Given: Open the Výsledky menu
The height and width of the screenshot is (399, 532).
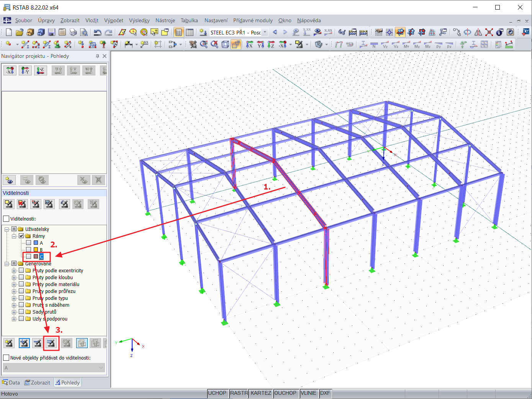Looking at the screenshot, I should pyautogui.click(x=139, y=20).
